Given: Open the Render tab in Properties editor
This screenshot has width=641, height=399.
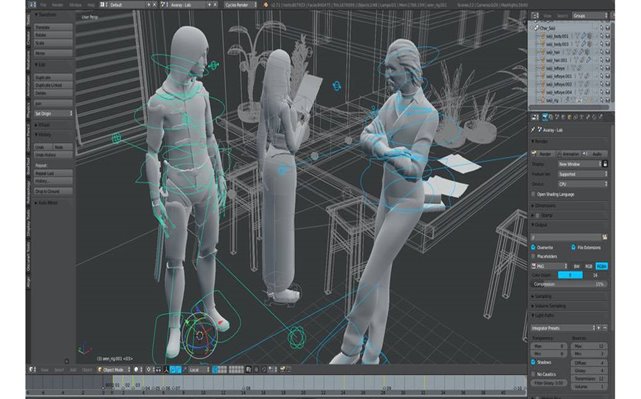Looking at the screenshot, I should (x=545, y=117).
